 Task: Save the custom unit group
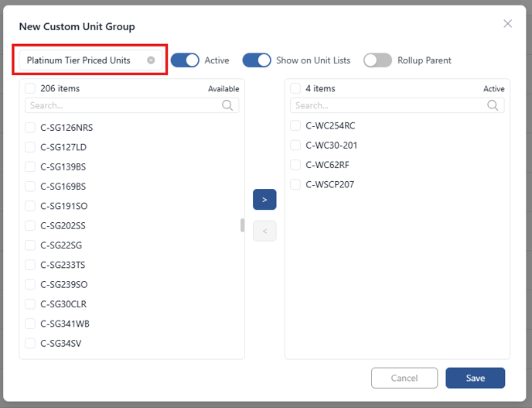click(x=476, y=378)
